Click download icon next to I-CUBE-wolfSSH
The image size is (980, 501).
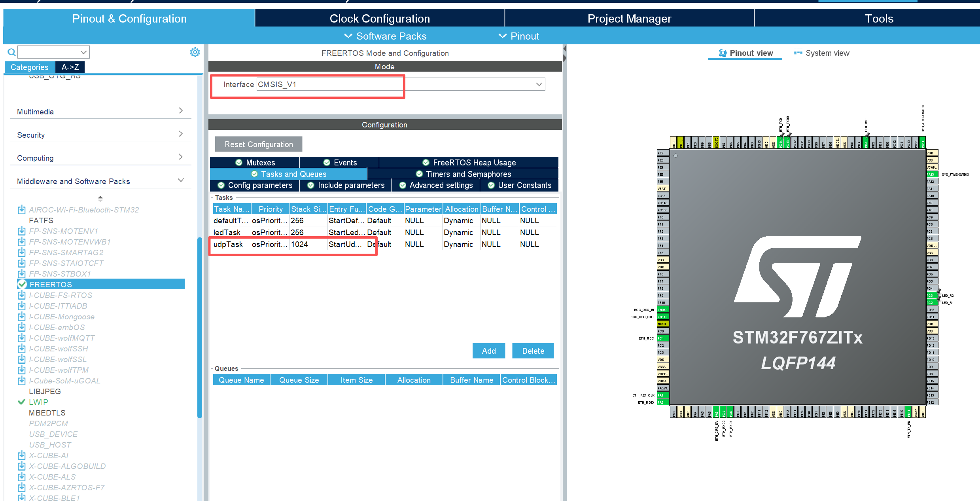22,348
